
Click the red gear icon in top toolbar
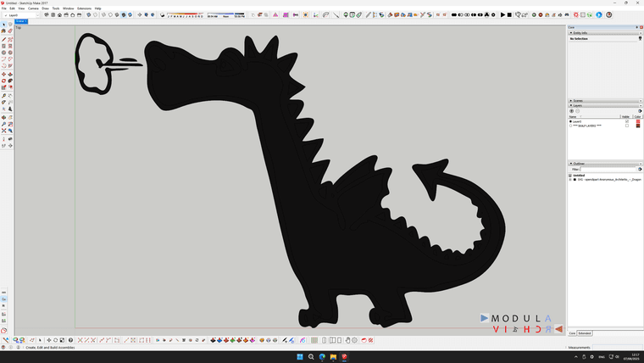tap(576, 14)
